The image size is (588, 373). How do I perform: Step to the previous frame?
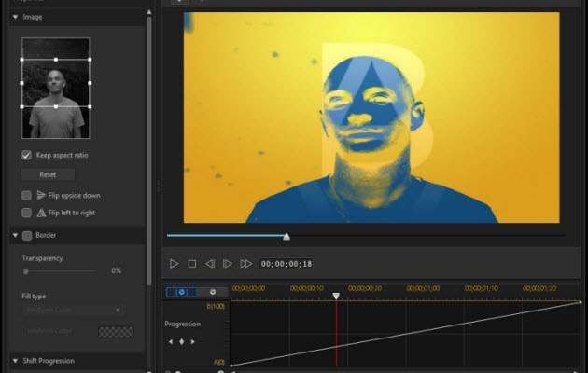click(x=210, y=264)
